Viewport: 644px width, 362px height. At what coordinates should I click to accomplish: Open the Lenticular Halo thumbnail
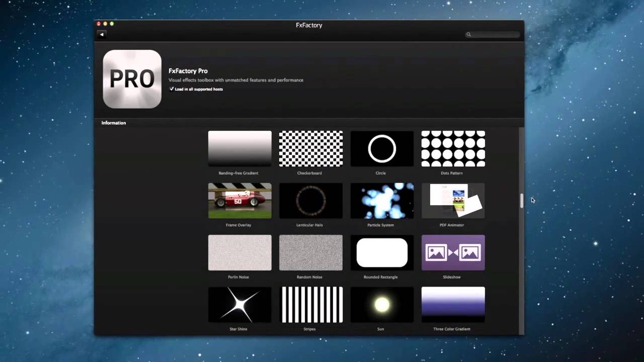pyautogui.click(x=311, y=201)
